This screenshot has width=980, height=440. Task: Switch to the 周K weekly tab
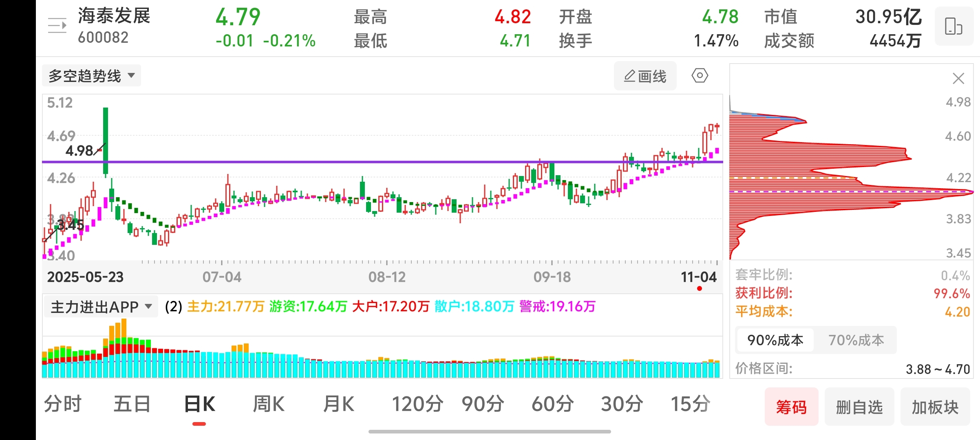[x=268, y=404]
